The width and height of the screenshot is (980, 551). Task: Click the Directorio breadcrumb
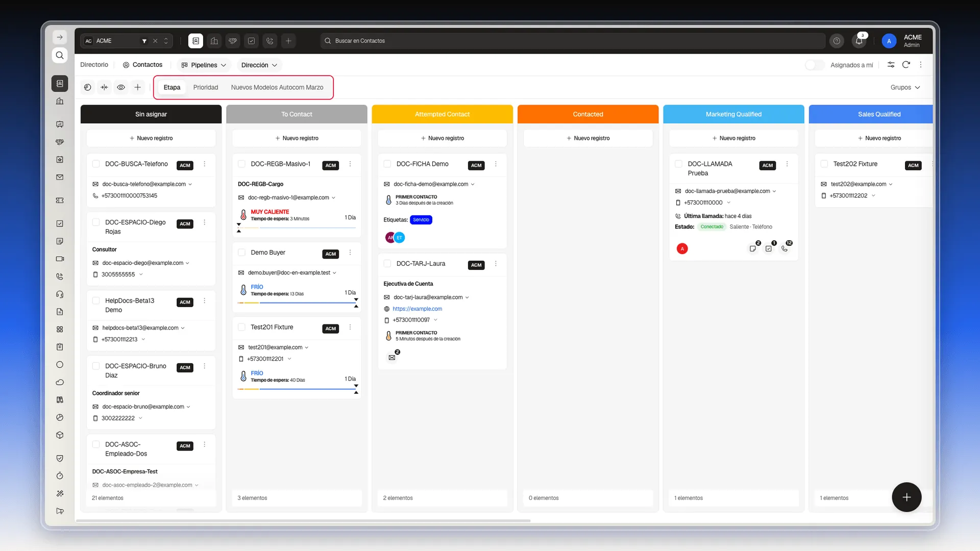click(x=94, y=65)
